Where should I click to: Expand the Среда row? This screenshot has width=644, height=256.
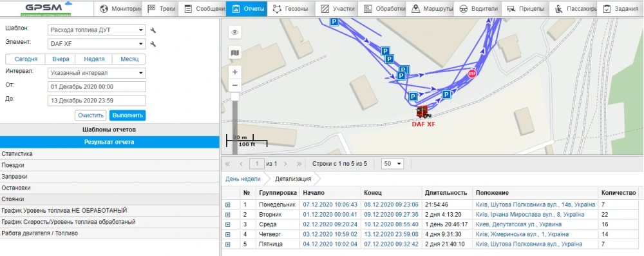(x=227, y=224)
